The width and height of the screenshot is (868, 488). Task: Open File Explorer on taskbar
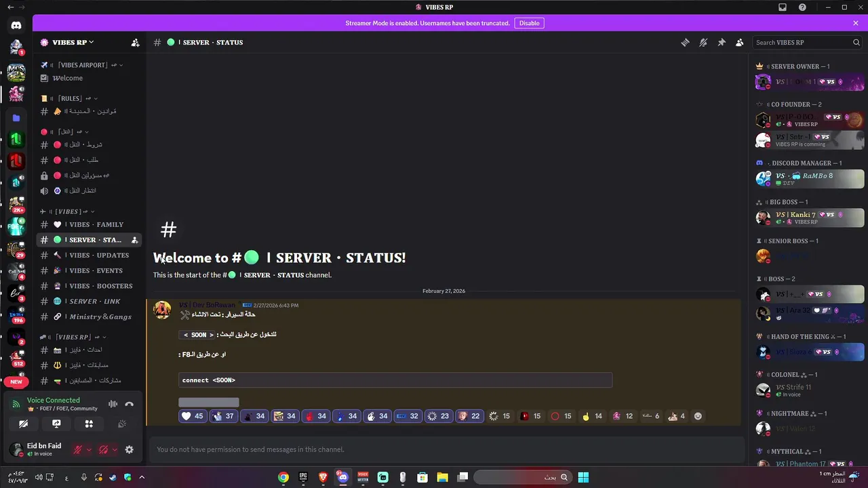pos(442,477)
